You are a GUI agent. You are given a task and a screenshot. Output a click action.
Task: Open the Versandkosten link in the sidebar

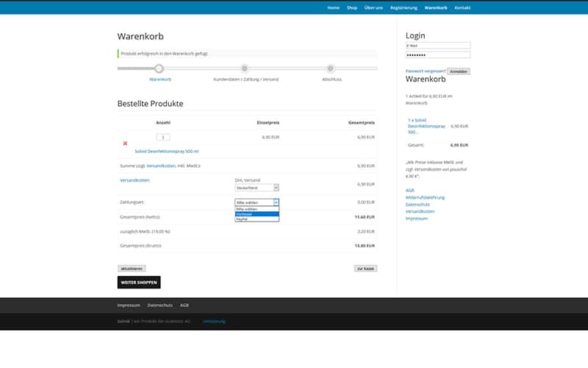click(420, 211)
